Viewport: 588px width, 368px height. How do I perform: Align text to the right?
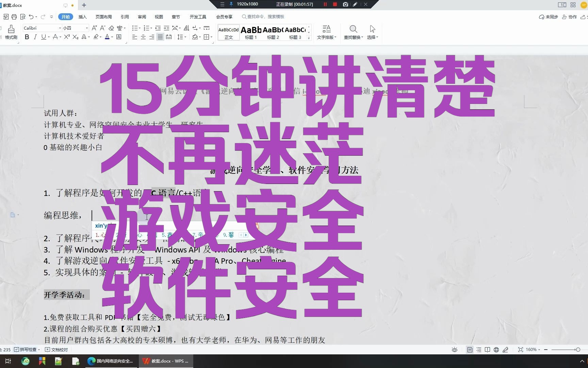point(152,37)
